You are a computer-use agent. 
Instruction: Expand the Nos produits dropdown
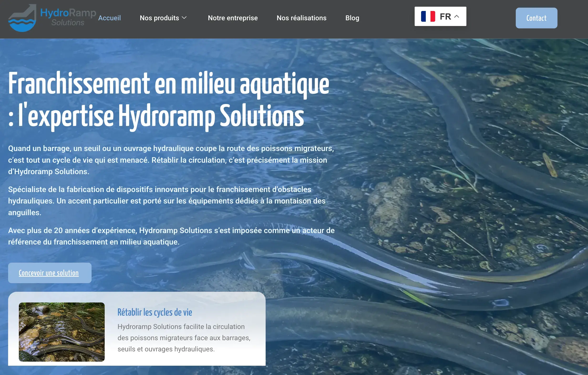click(163, 18)
